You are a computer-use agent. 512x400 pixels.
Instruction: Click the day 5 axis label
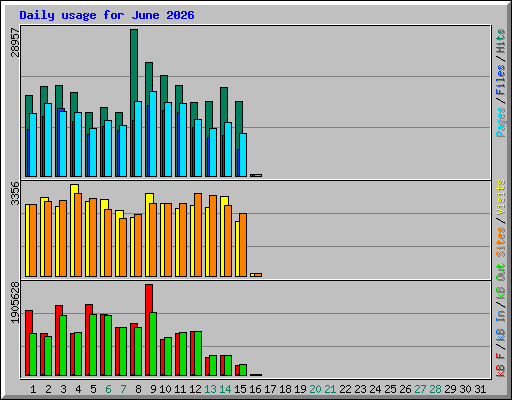point(93,389)
